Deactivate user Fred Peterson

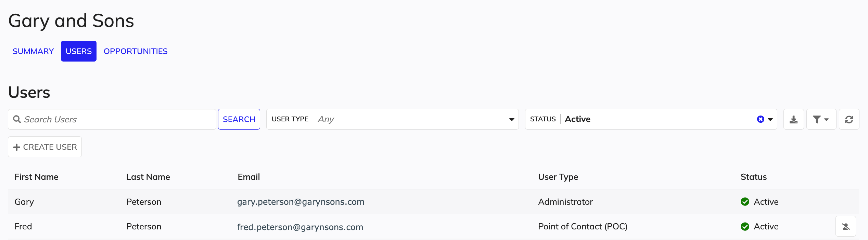(x=846, y=226)
